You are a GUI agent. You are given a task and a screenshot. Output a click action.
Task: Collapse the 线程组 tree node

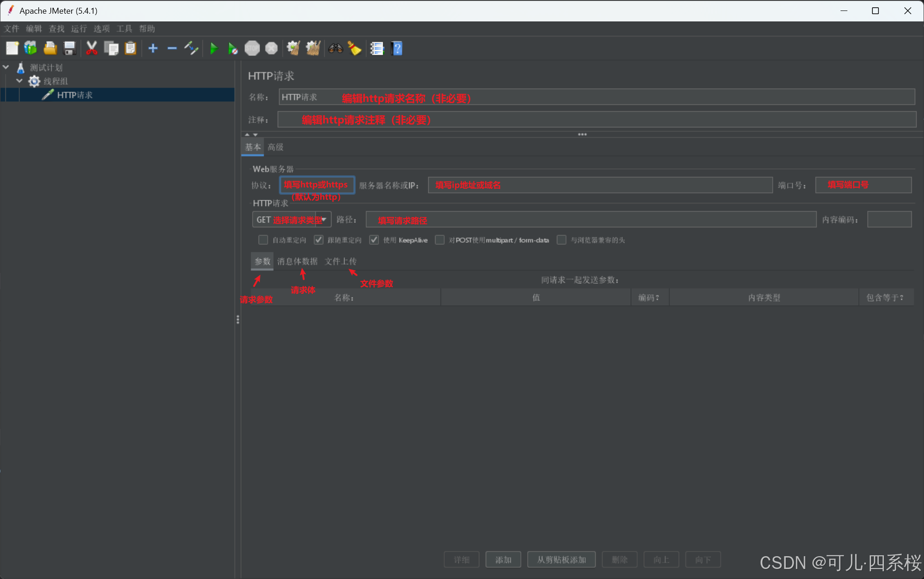[19, 81]
